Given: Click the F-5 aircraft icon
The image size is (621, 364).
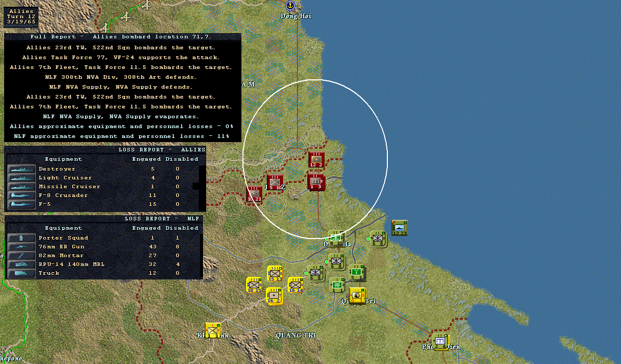Looking at the screenshot, I should click(21, 204).
